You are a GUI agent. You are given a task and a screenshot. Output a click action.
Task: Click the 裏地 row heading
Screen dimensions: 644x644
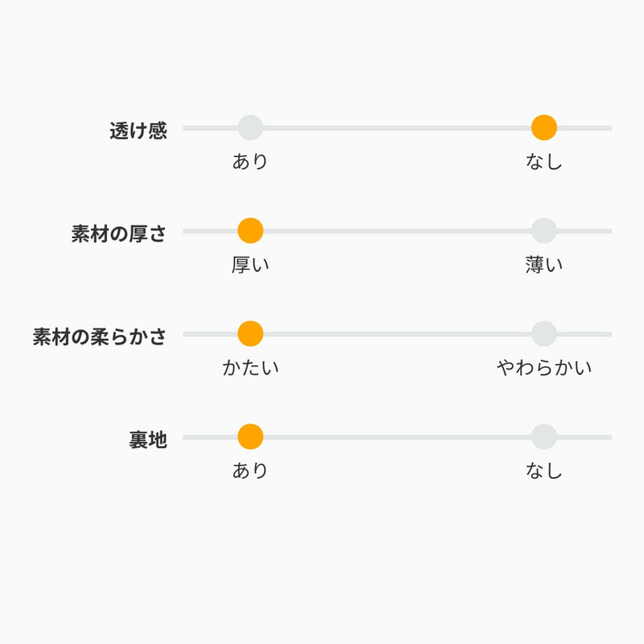(148, 440)
